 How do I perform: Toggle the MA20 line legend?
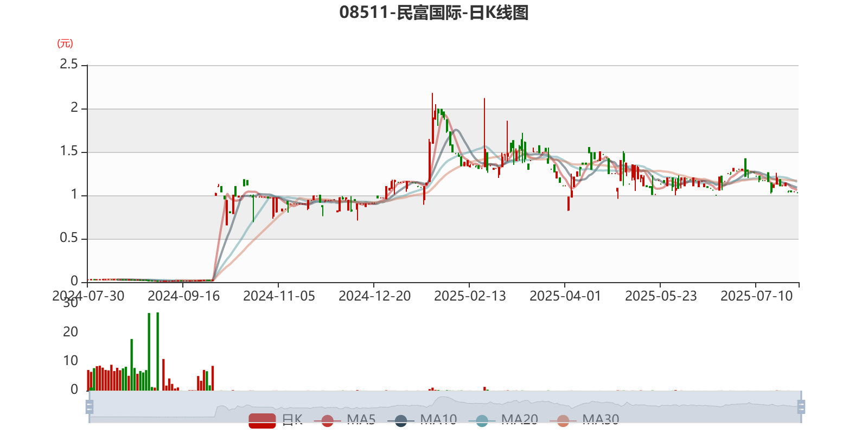click(x=503, y=420)
